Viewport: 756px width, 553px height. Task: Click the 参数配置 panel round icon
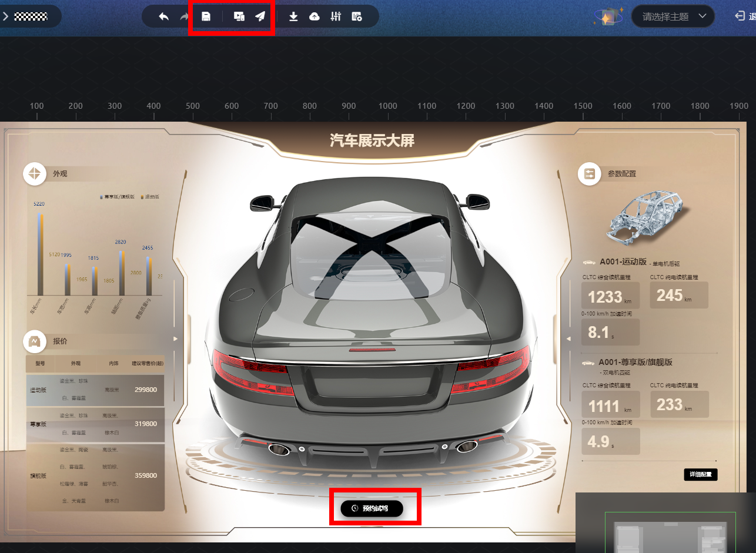tap(590, 174)
